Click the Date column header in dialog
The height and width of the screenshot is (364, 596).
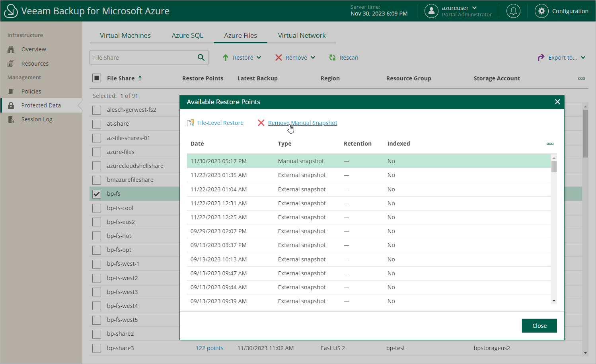tap(197, 144)
